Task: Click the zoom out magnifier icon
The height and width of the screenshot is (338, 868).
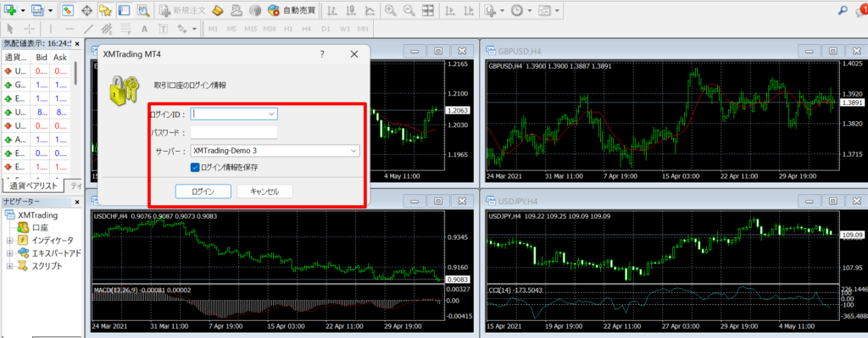Action: [x=409, y=10]
